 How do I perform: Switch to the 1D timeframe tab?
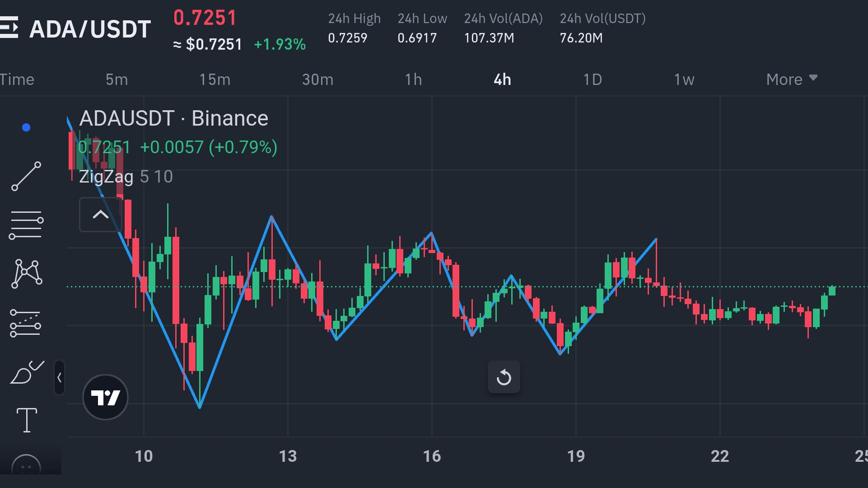[x=593, y=79]
